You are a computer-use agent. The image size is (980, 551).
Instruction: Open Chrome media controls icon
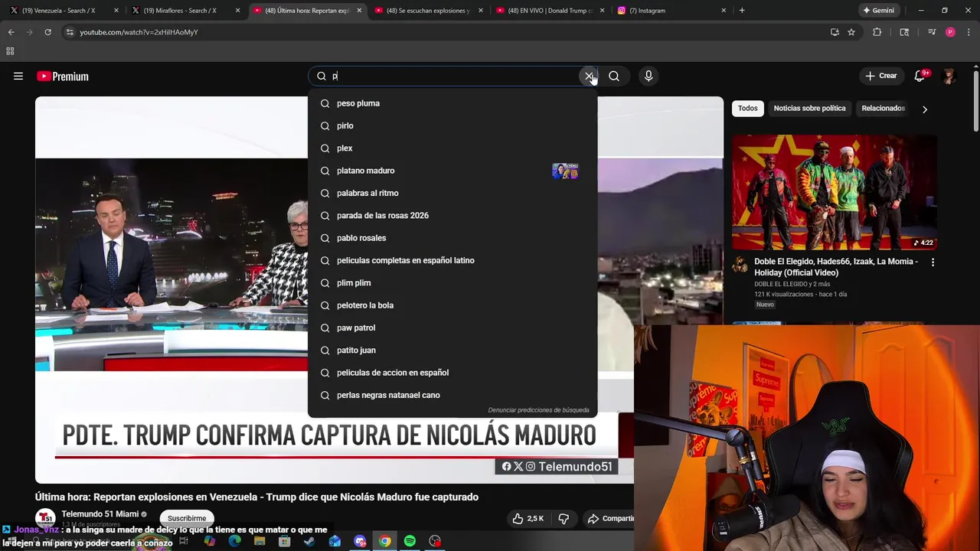click(x=932, y=32)
